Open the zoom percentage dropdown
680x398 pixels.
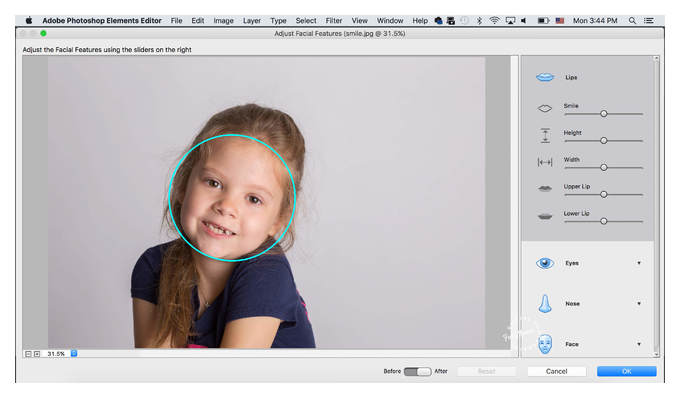click(x=74, y=353)
